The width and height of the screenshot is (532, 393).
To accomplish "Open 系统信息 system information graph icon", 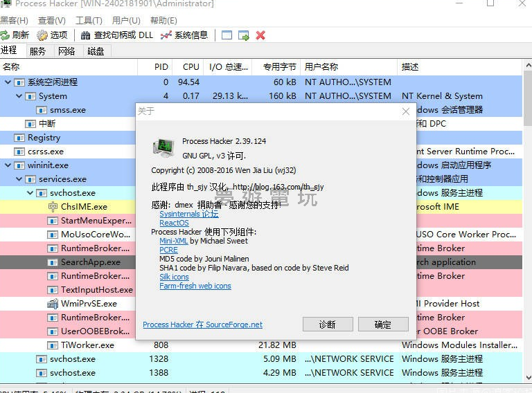I will tap(166, 35).
